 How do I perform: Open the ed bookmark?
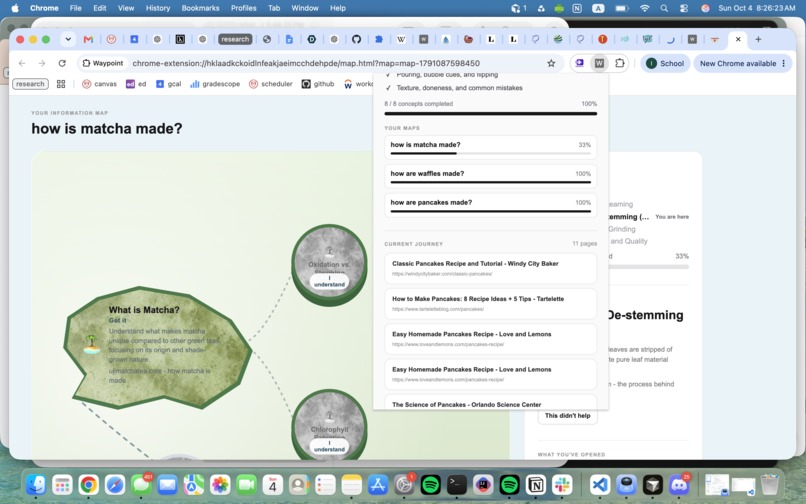(x=136, y=84)
